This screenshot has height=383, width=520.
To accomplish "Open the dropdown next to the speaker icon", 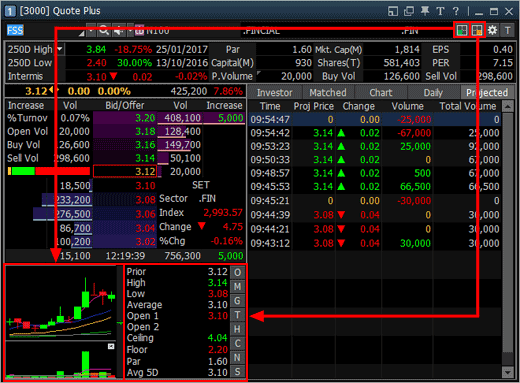I will pyautogui.click(x=130, y=30).
